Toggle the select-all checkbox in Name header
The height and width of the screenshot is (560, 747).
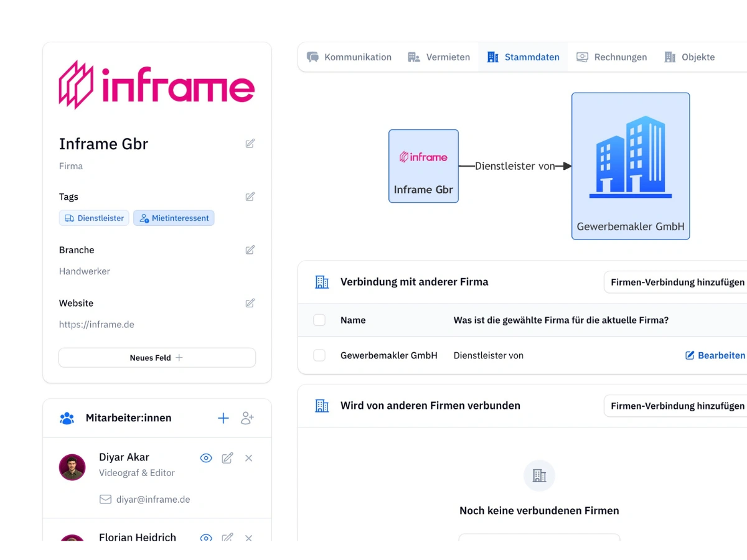coord(319,320)
